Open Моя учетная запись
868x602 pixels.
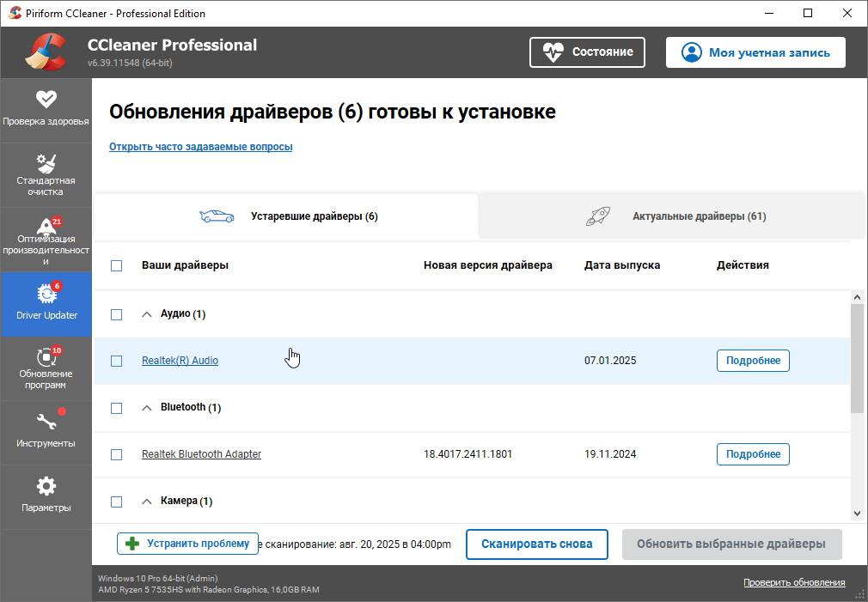(x=755, y=52)
